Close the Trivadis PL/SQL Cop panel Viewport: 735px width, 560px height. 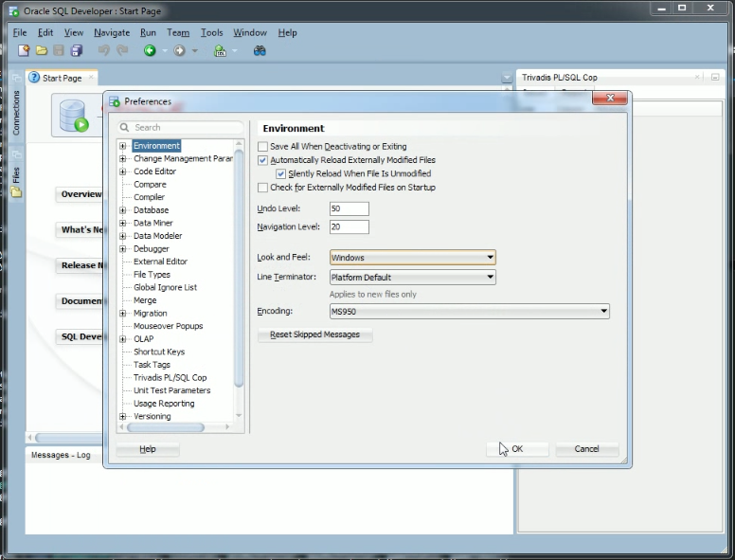(697, 77)
